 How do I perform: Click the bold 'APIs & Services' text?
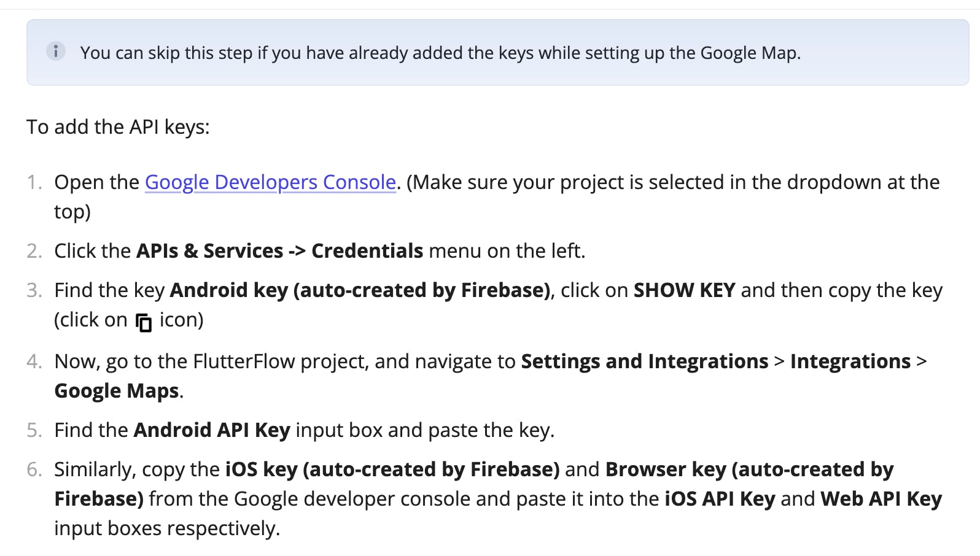click(209, 251)
